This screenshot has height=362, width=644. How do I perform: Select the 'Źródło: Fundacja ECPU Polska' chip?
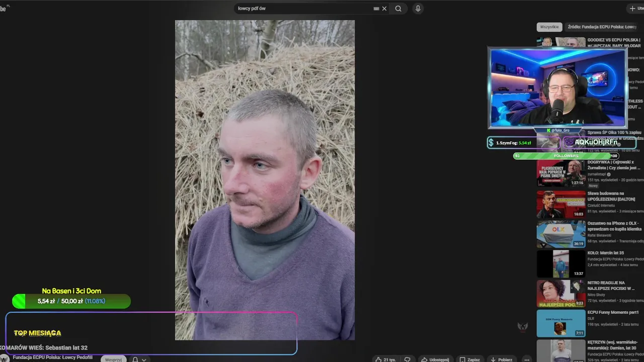coord(602,27)
